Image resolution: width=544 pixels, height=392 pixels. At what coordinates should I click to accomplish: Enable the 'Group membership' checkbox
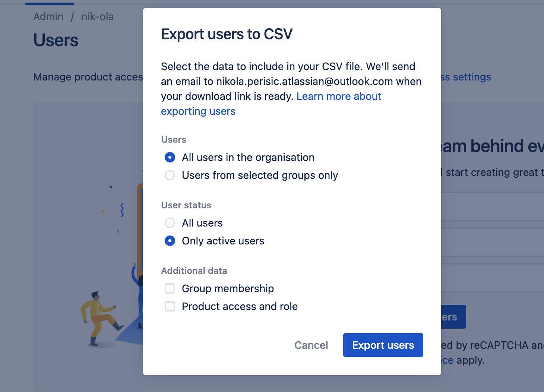pyautogui.click(x=170, y=288)
